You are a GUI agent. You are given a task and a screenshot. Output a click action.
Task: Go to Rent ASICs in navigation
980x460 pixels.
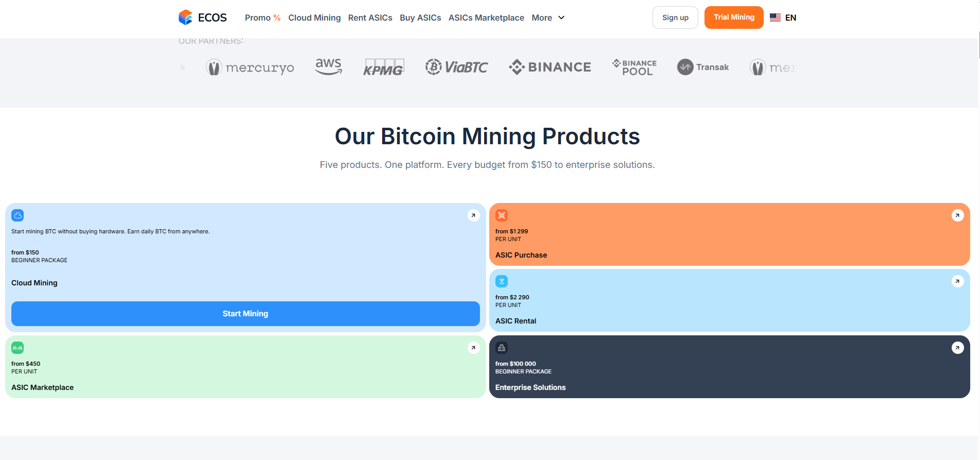pos(370,18)
